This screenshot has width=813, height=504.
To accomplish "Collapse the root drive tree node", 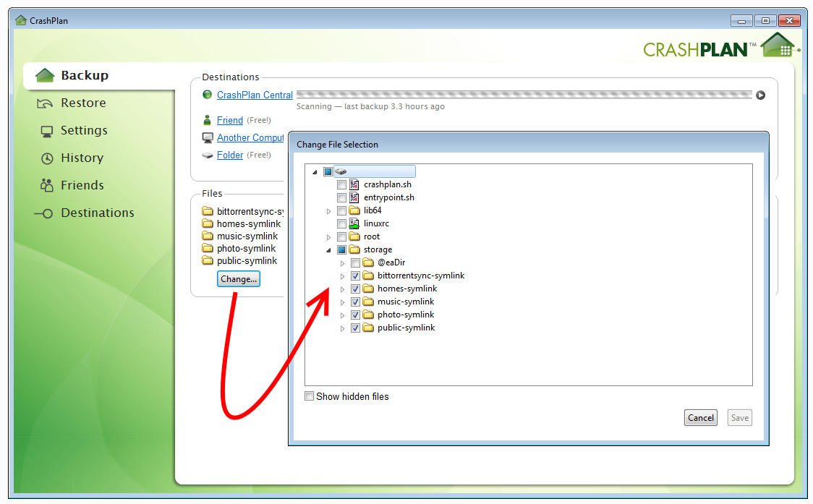I will point(315,172).
